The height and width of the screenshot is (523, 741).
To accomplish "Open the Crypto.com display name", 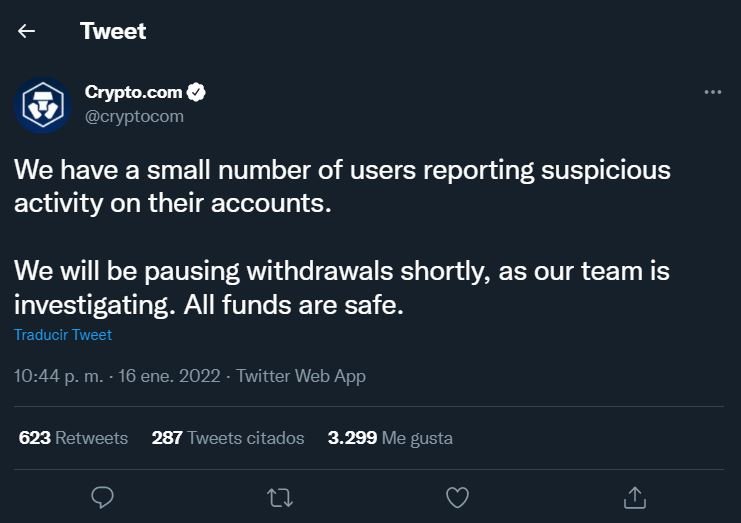I will pos(133,92).
